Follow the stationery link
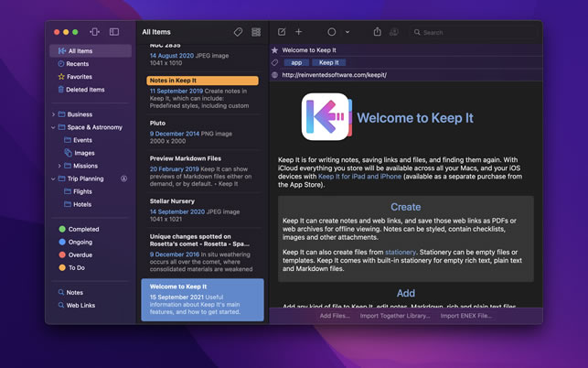The width and height of the screenshot is (588, 368). 401,252
